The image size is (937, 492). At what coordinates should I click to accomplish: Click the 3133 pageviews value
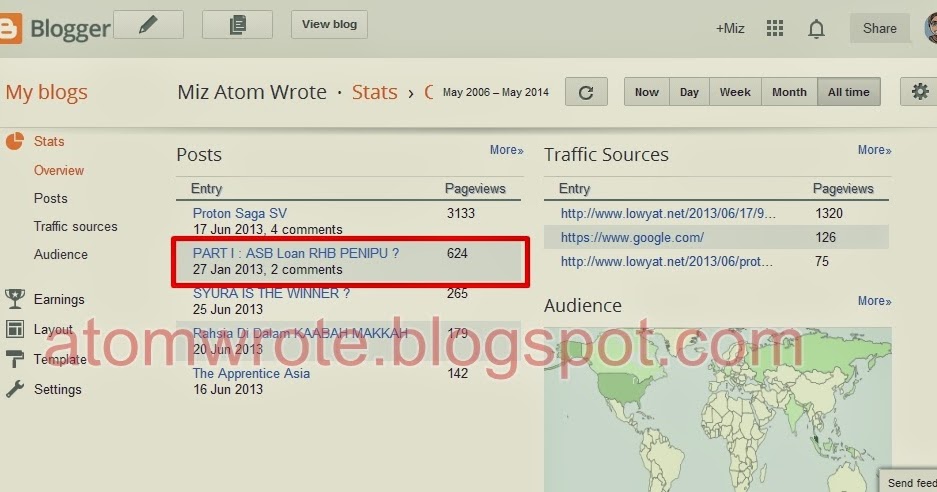[x=461, y=213]
